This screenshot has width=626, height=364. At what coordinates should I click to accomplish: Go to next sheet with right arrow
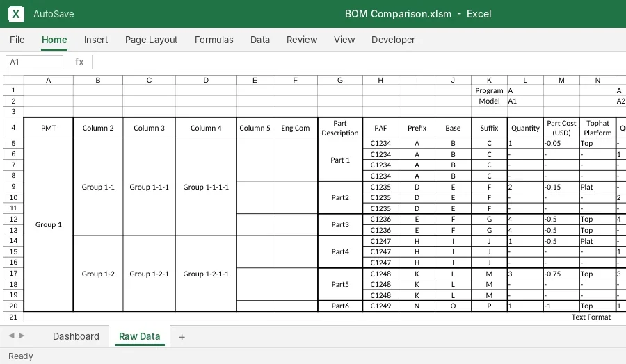(x=22, y=336)
